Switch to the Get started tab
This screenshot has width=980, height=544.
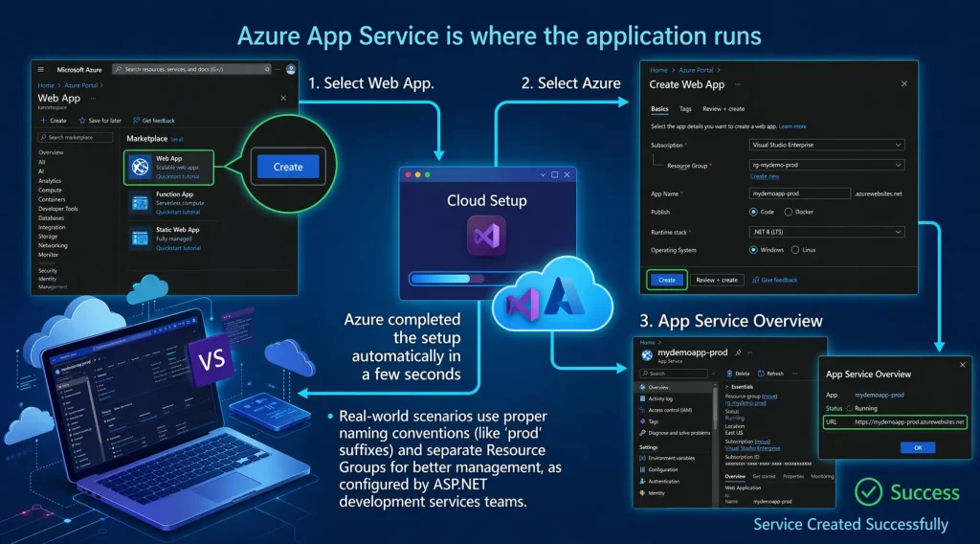pos(764,476)
